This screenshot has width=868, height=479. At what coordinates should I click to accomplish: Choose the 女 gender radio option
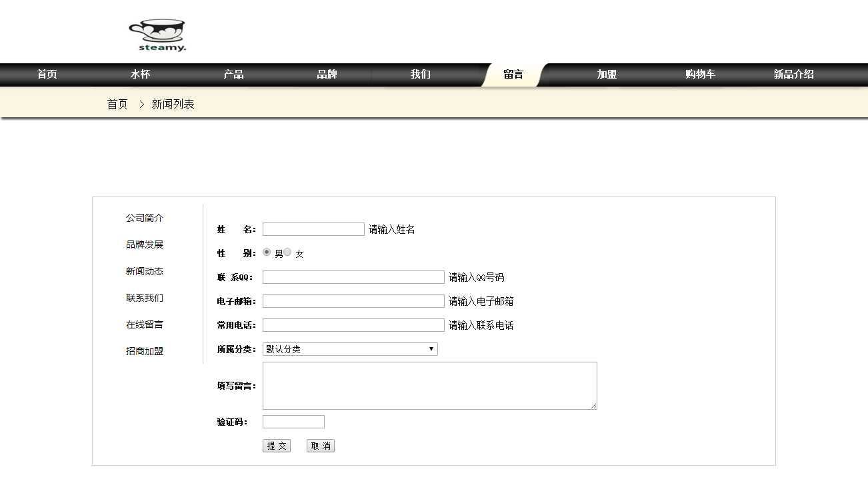288,252
